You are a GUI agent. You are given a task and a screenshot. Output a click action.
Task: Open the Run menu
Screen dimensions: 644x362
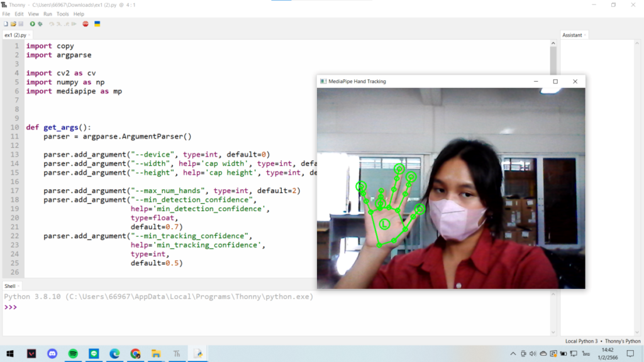(x=48, y=14)
